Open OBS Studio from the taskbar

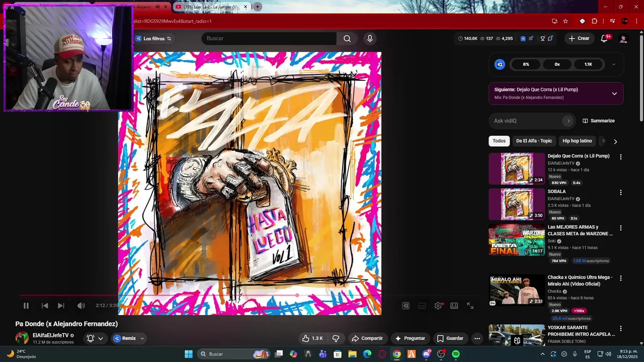pyautogui.click(x=441, y=354)
